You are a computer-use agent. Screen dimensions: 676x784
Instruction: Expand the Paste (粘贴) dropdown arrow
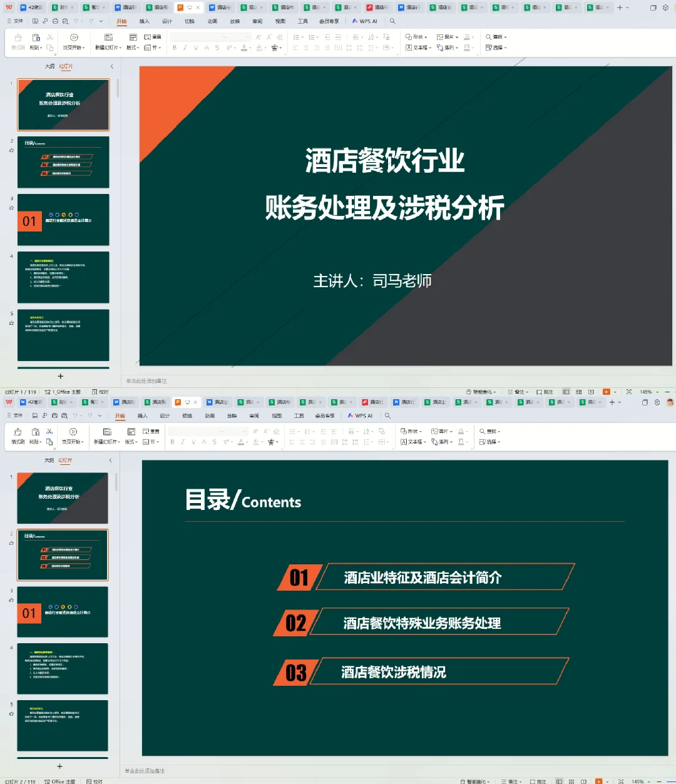pyautogui.click(x=41, y=47)
